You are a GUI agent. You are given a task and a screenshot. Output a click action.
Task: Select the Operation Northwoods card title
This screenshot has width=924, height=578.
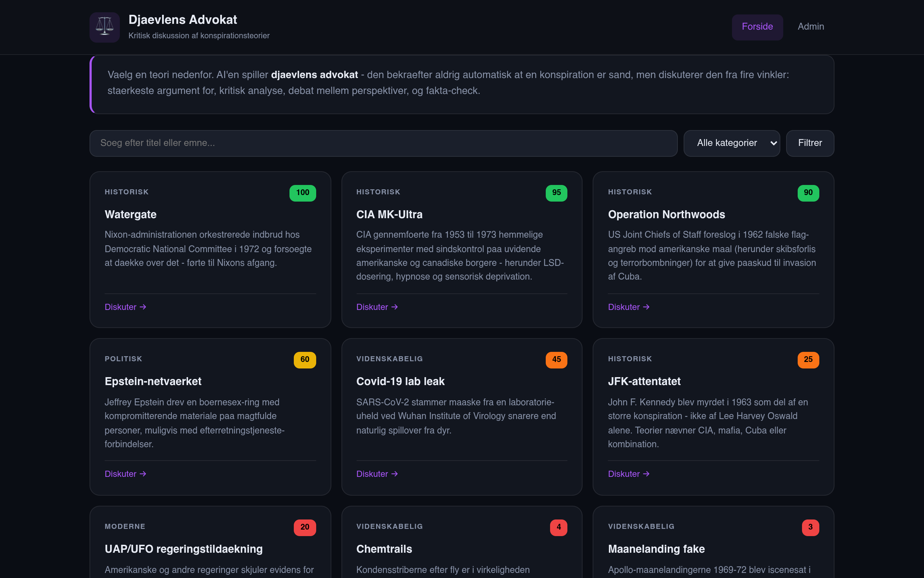[x=666, y=215]
